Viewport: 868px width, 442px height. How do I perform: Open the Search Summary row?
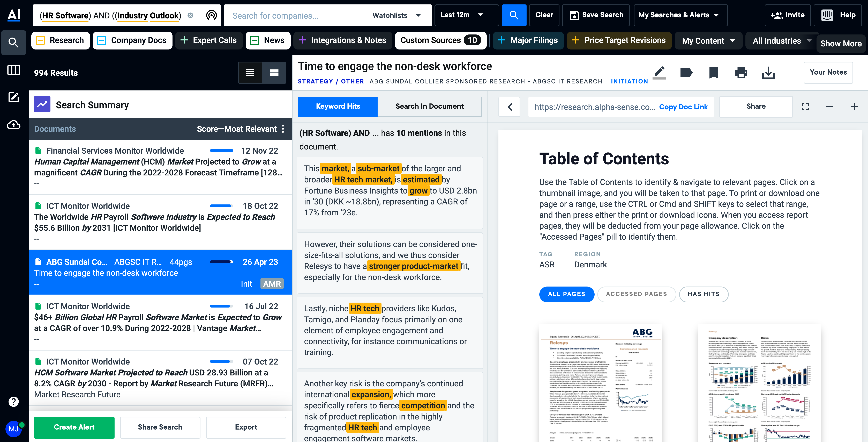pos(160,105)
